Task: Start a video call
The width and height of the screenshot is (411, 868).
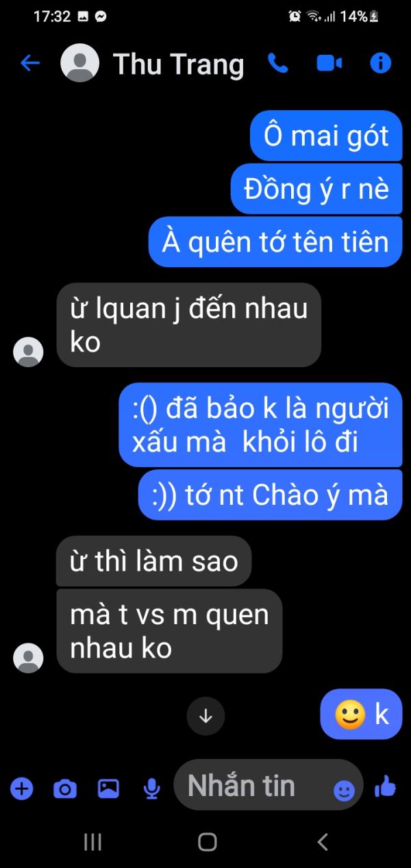Action: pyautogui.click(x=329, y=64)
